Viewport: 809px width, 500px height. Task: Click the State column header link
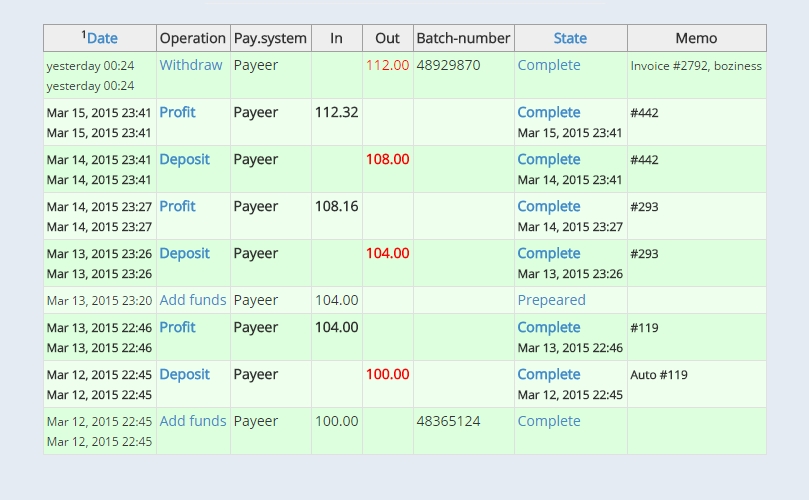pos(570,38)
